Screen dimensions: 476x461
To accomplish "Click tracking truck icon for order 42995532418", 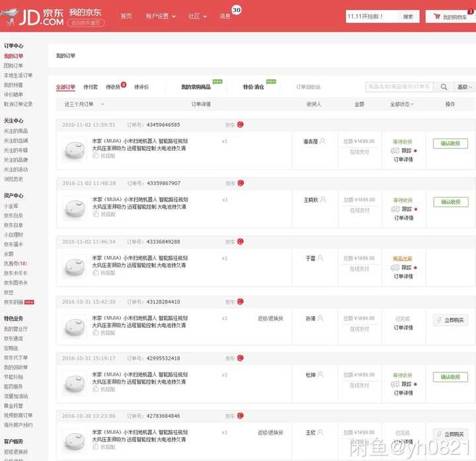I will (395, 384).
